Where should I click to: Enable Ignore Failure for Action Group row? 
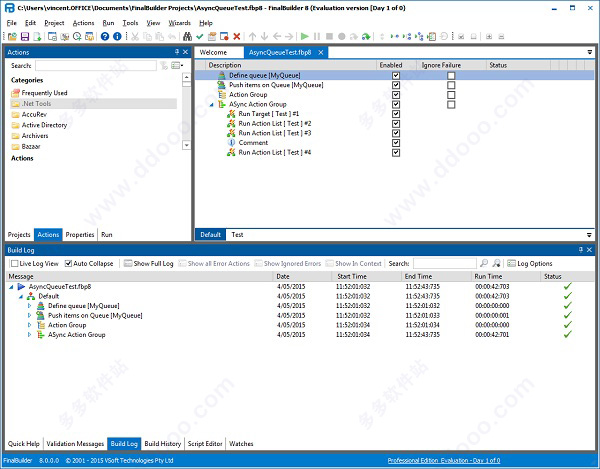(451, 94)
